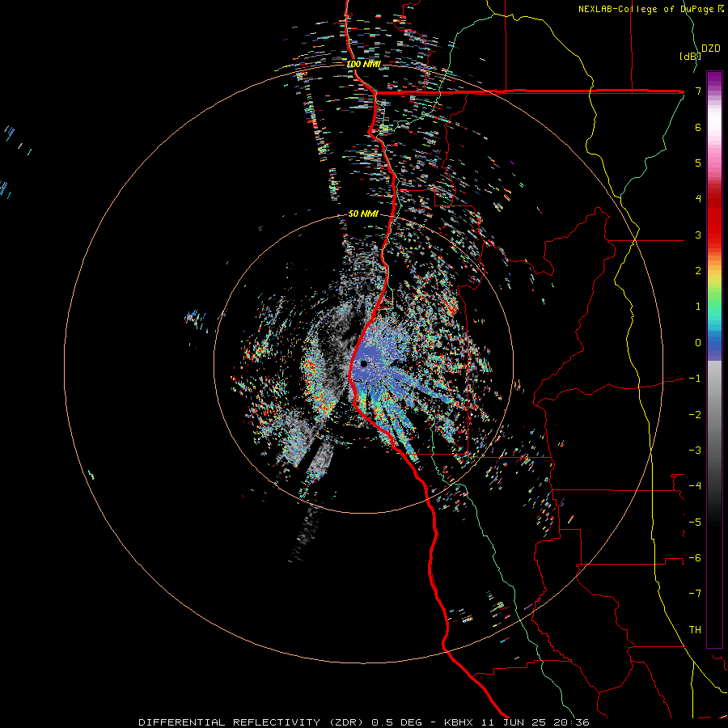728x728 pixels.
Task: Click the positive 4 value on color scale
Action: pos(698,199)
